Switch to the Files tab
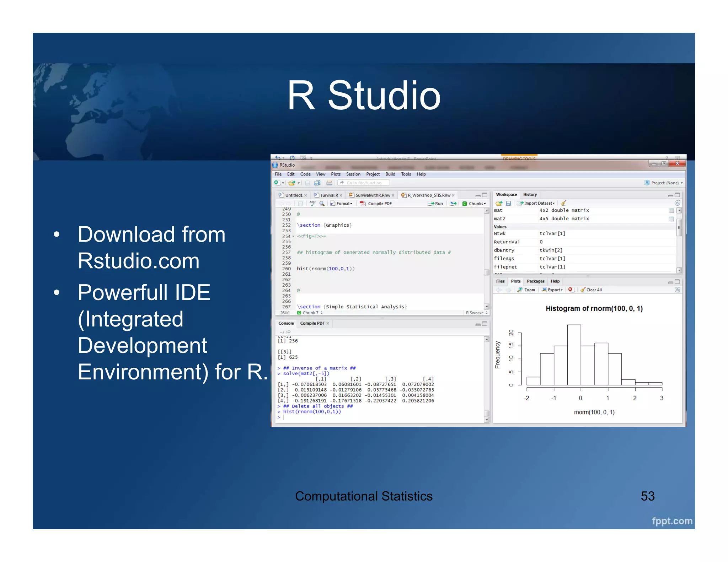The height and width of the screenshot is (562, 728). [500, 281]
